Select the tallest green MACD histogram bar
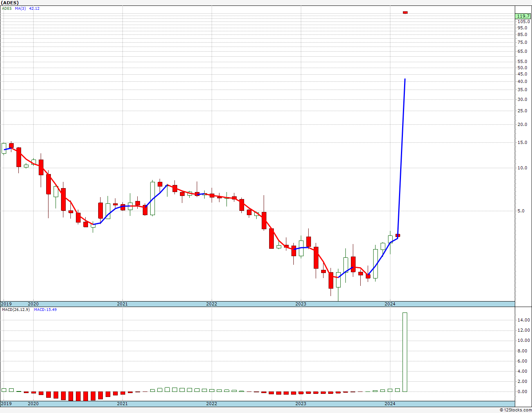The image size is (532, 413). (405, 352)
